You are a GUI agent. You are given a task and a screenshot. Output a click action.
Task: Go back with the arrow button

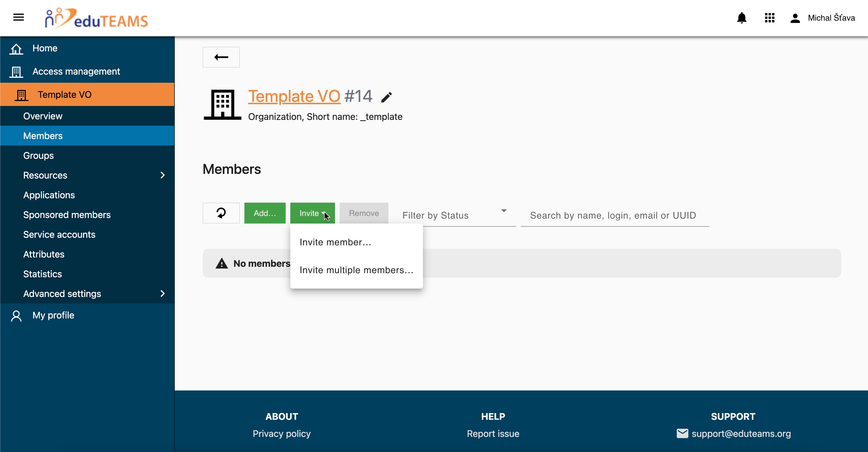click(221, 57)
